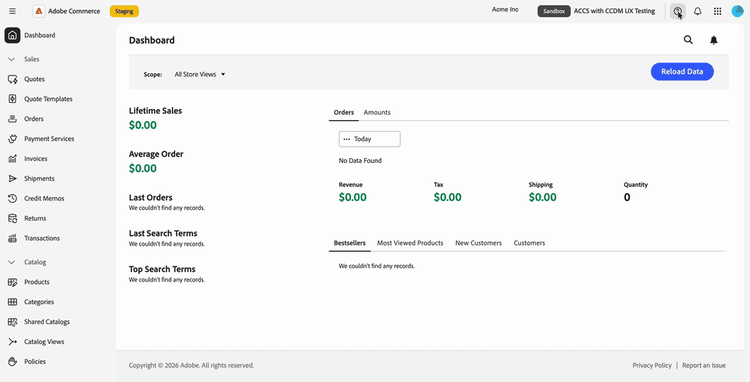Viewport: 750px width, 382px height.
Task: Open Payment Services in the sidebar
Action: [49, 139]
